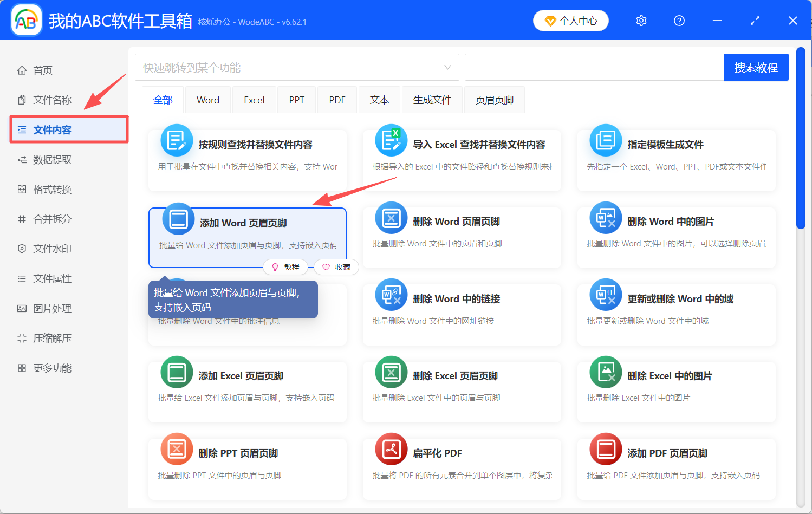Switch to 合并拆分 in the sidebar
The height and width of the screenshot is (514, 812).
tap(51, 219)
